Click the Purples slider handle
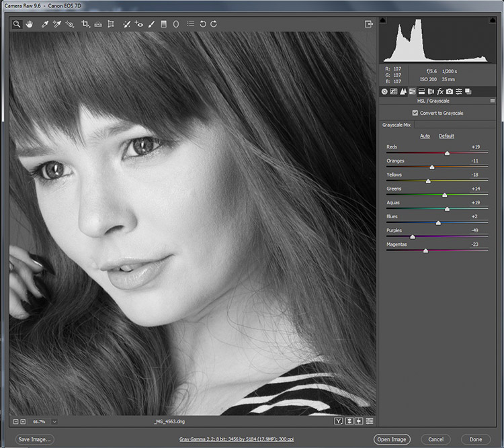Screen dimensions: 504x448 413,237
